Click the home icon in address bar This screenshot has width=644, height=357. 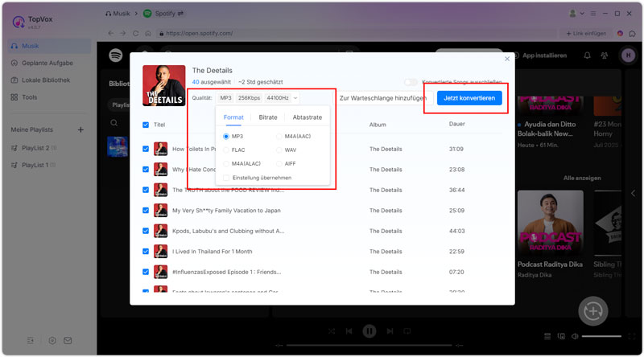pos(148,33)
